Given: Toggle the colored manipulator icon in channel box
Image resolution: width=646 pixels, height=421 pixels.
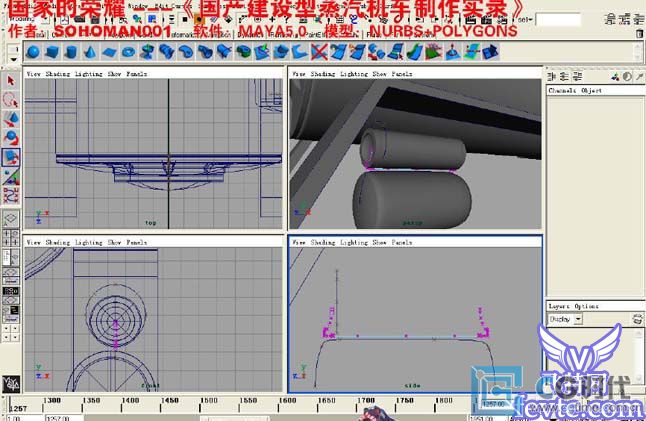Looking at the screenshot, I should (615, 76).
